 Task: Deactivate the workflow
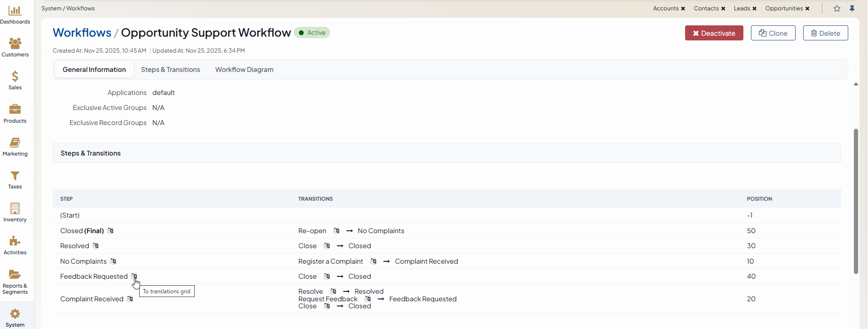(714, 33)
